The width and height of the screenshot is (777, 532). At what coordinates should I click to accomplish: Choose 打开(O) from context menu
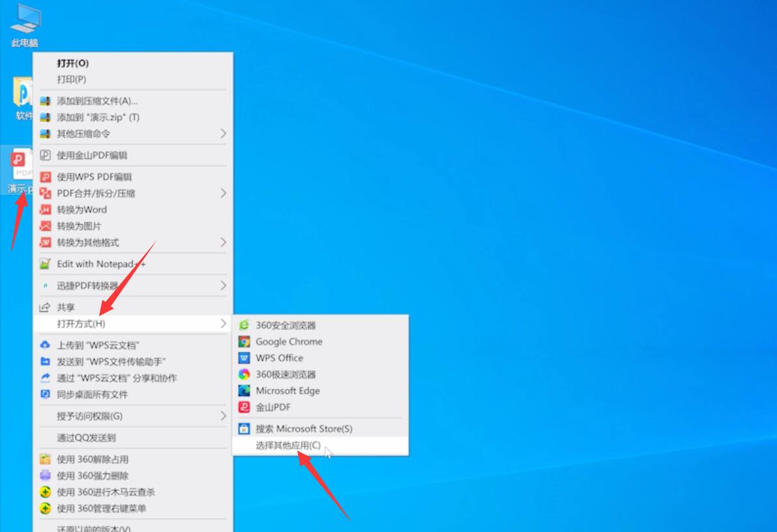click(x=133, y=63)
